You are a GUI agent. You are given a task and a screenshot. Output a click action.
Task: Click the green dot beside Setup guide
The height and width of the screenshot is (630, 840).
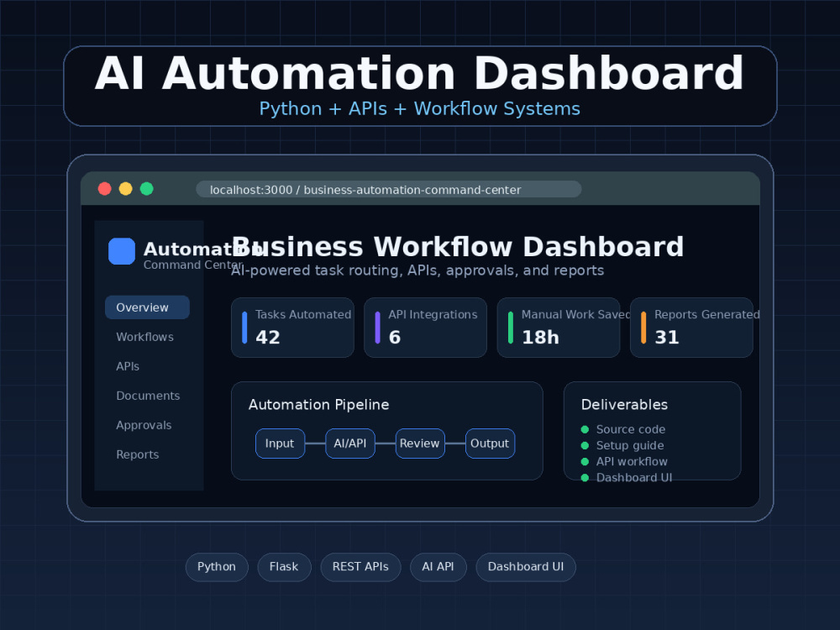pos(585,445)
